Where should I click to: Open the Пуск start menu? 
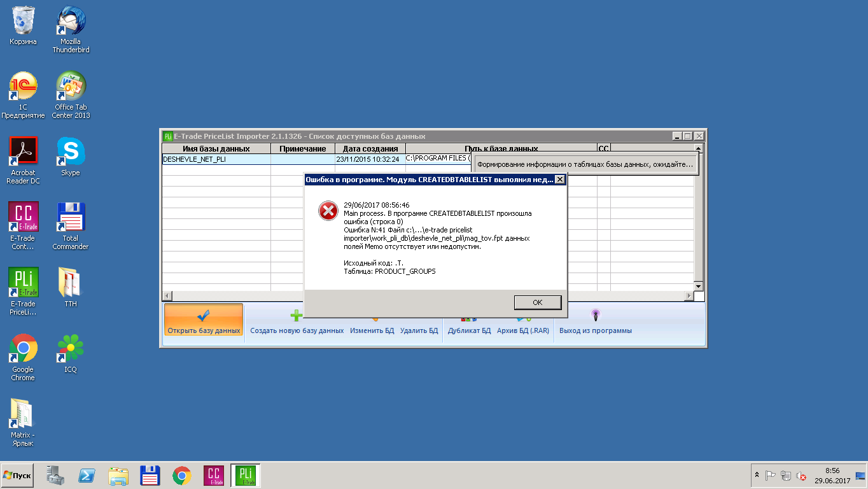[x=17, y=476]
